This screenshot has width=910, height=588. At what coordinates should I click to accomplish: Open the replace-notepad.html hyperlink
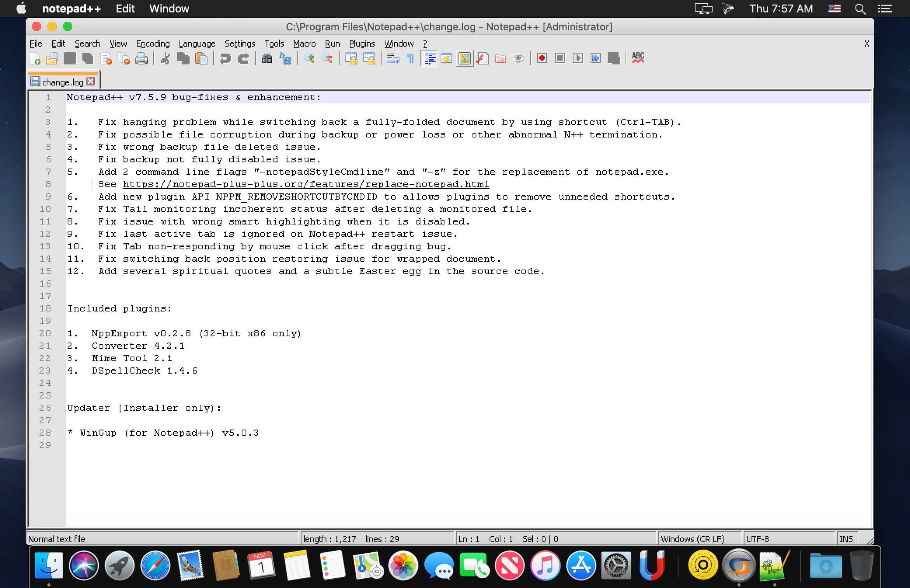tap(306, 184)
